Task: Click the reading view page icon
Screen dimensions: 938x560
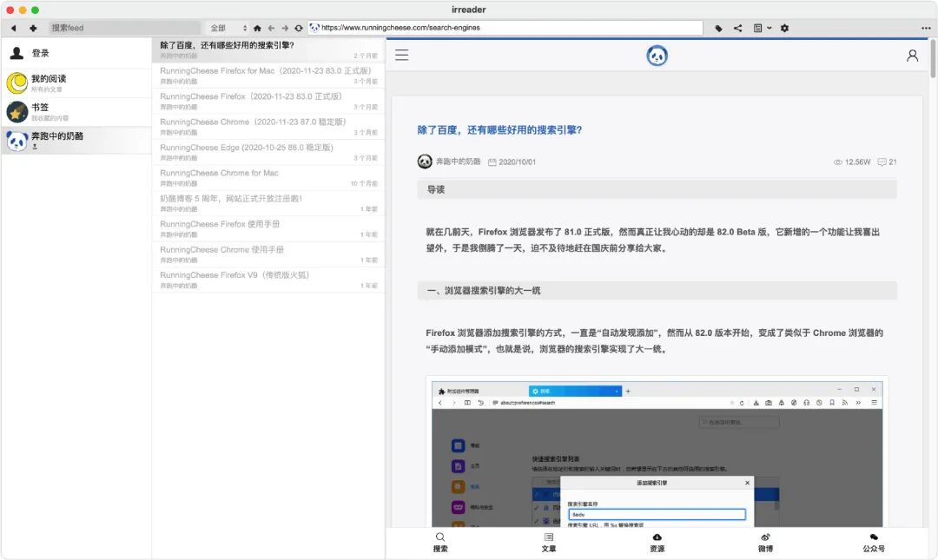Action: pyautogui.click(x=757, y=28)
